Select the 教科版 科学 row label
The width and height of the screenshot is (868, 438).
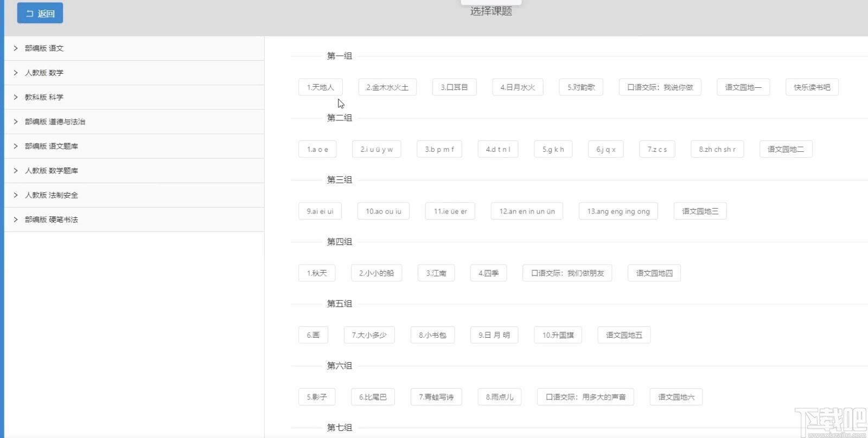(44, 97)
